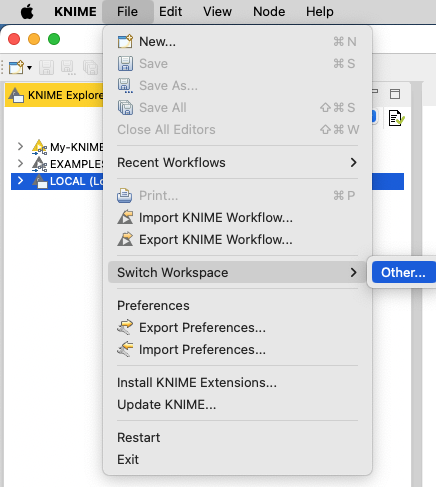Click the Save As icon in menu
The image size is (436, 487).
click(x=125, y=86)
